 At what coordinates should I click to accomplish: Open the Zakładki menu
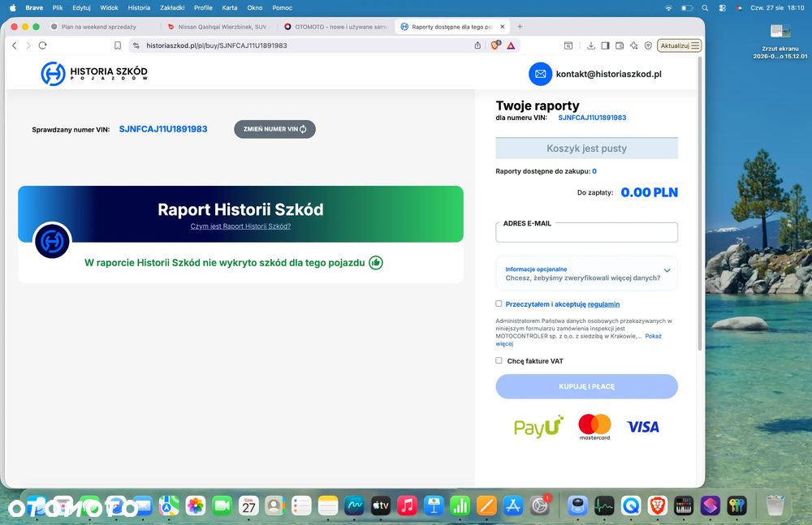click(172, 8)
